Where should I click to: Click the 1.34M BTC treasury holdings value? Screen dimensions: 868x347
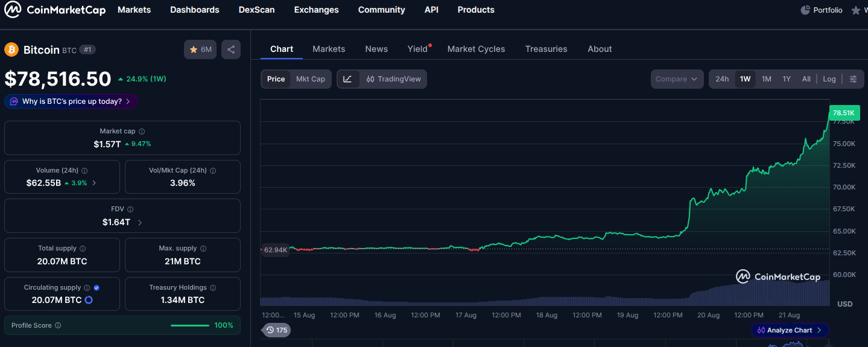(183, 300)
